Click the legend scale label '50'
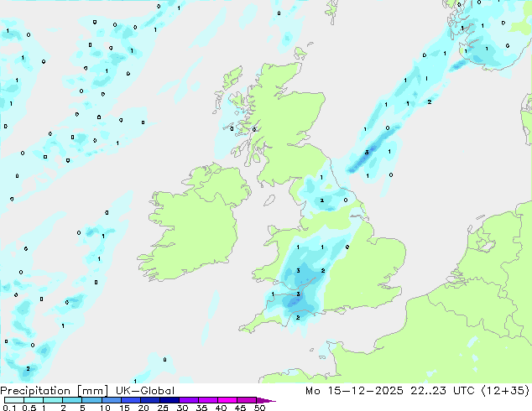Screen dimensions: 532x411 coord(259,408)
